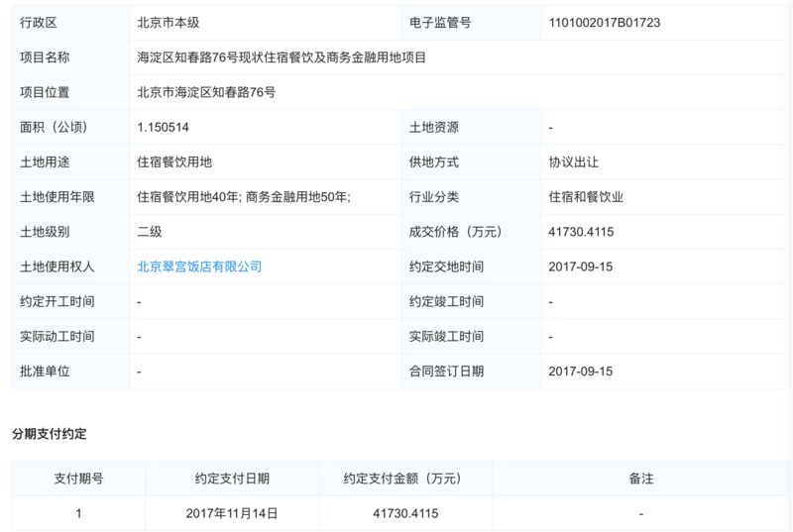Click the 土地用途 label

[x=45, y=161]
